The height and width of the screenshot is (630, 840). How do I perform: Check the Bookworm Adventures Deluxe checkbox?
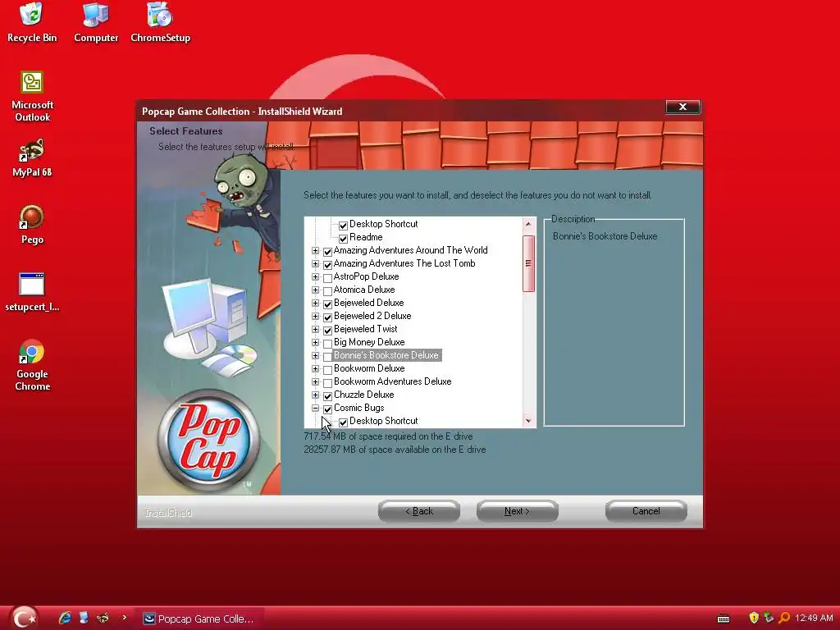click(328, 382)
